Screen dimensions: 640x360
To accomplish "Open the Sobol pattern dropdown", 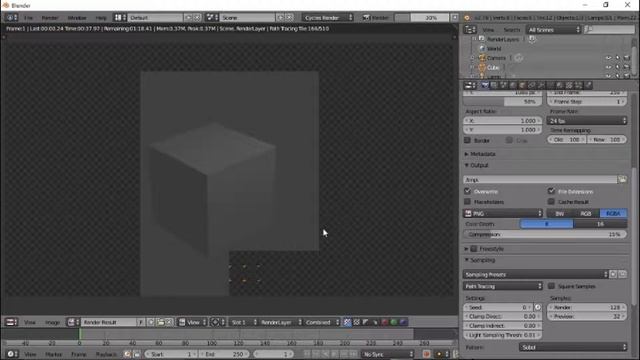I will 573,347.
